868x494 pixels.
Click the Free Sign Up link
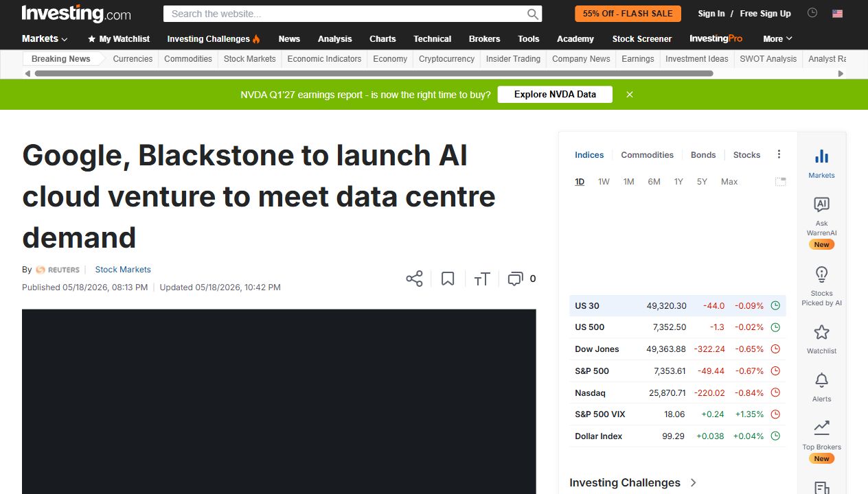coord(765,14)
